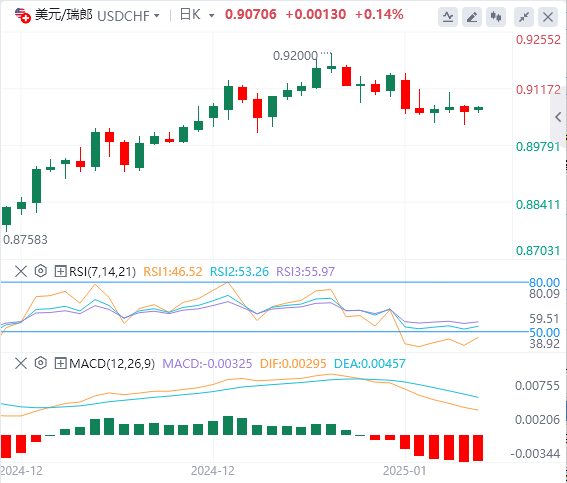Click the 0.92000 high price marker
Viewport: 567px width, 483px height.
coord(295,56)
